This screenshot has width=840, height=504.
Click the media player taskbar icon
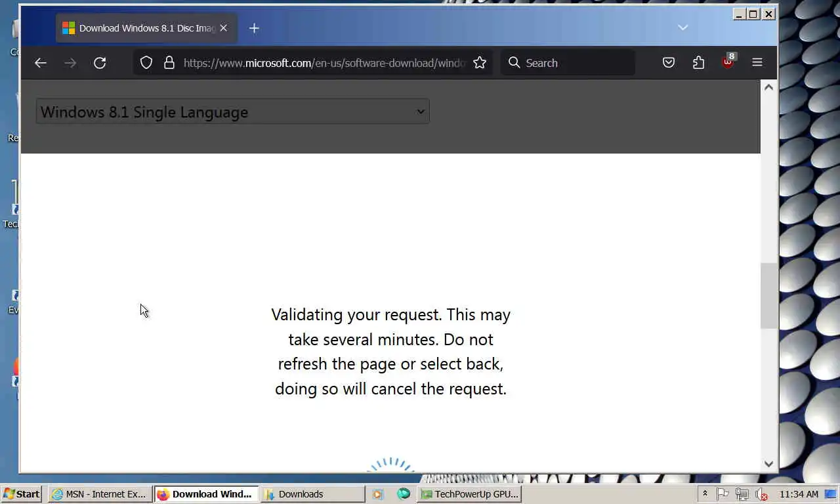coord(377,494)
